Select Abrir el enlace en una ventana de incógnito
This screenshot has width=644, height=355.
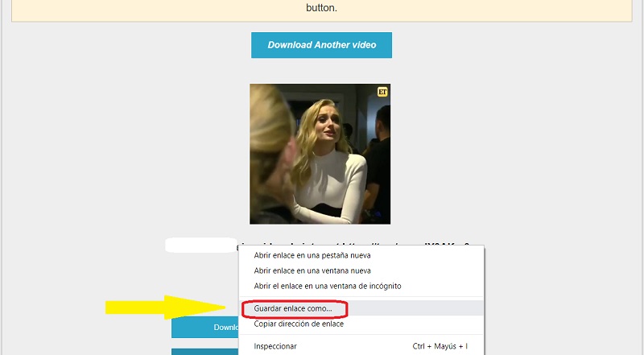(x=361, y=286)
